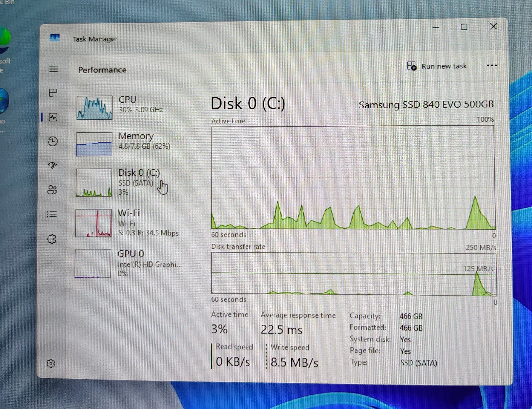532x409 pixels.
Task: Click the 125 MB/s graph marker label
Action: point(478,269)
